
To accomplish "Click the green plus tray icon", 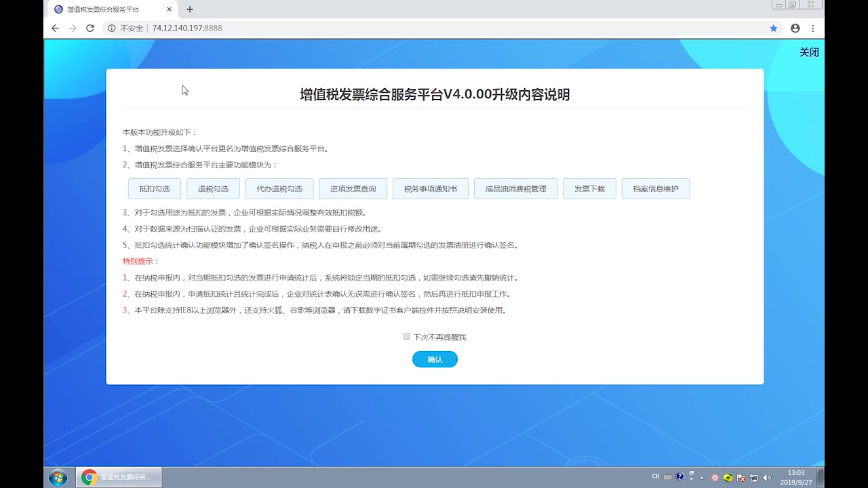I will (728, 478).
